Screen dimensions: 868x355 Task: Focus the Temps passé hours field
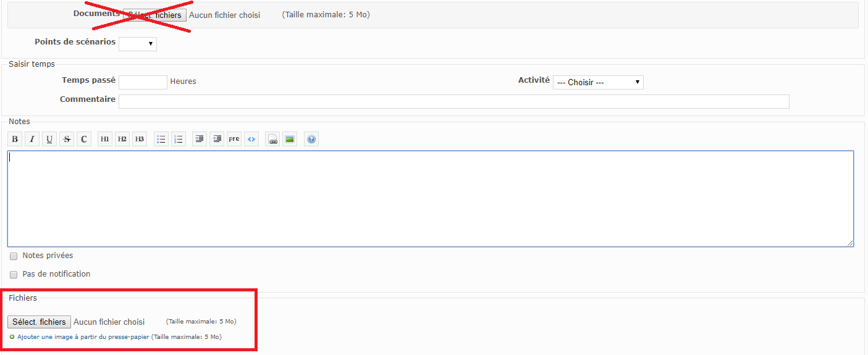(143, 82)
